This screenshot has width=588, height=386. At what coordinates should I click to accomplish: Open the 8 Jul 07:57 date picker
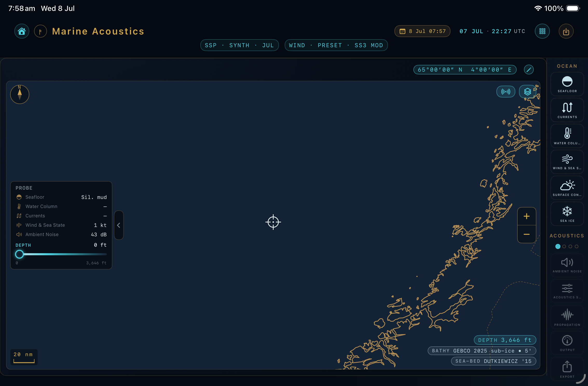pos(422,31)
